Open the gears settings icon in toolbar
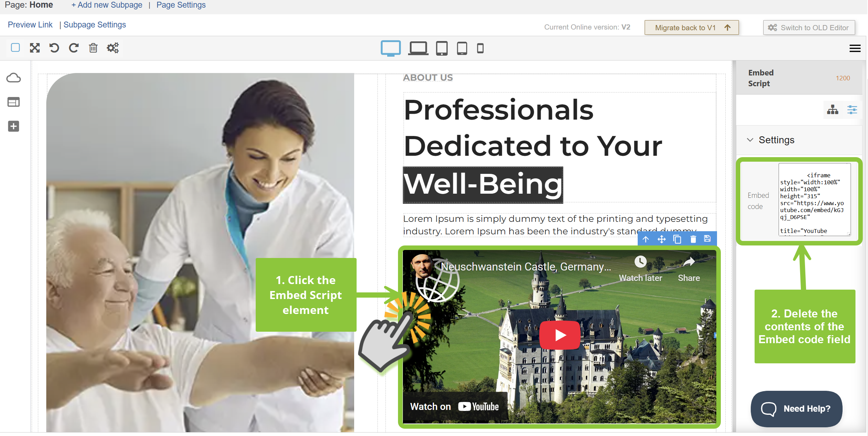The image size is (868, 436). (x=113, y=48)
